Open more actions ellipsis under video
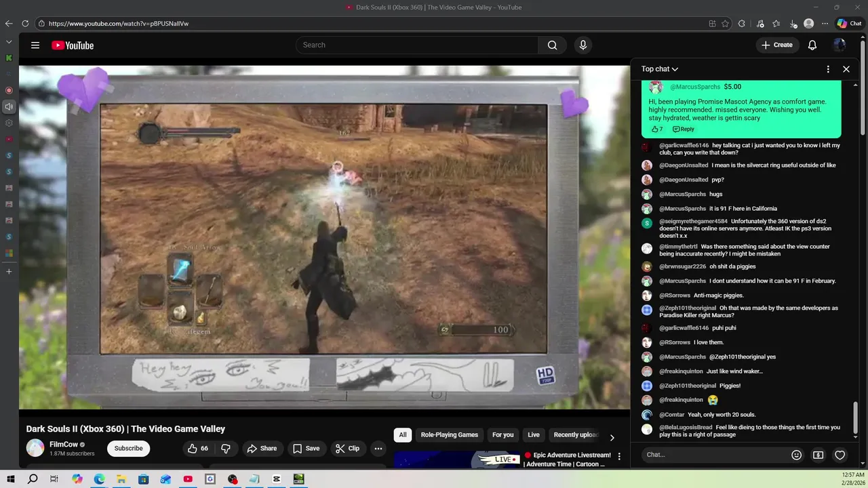 tap(378, 448)
